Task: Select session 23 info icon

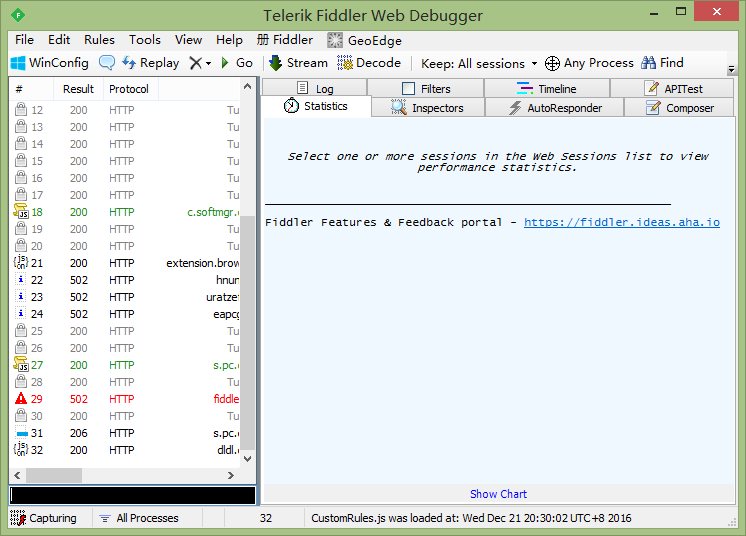Action: 21,297
